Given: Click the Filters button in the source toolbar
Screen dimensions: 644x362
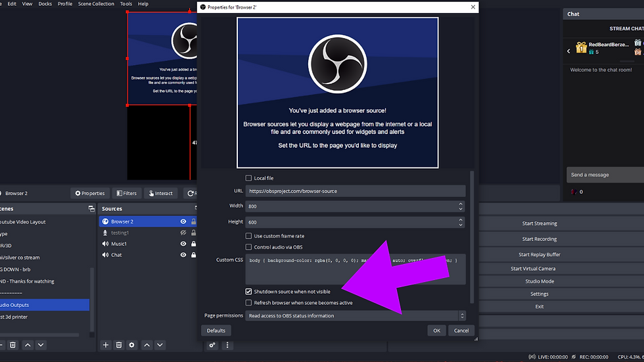Looking at the screenshot, I should point(126,193).
